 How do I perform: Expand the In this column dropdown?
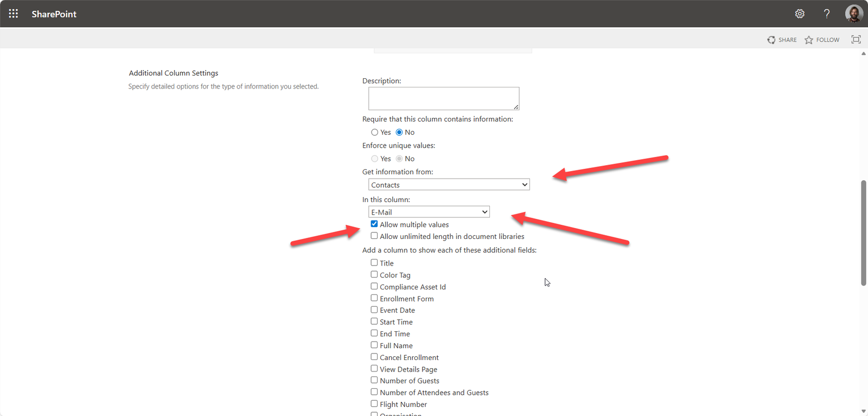point(429,212)
